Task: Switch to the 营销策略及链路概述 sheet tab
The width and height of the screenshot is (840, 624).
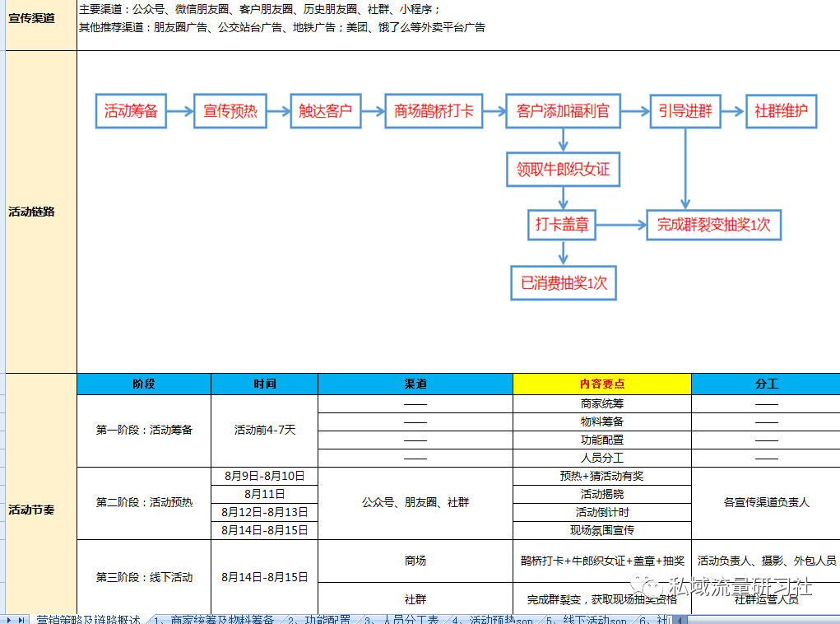Action: (88, 620)
